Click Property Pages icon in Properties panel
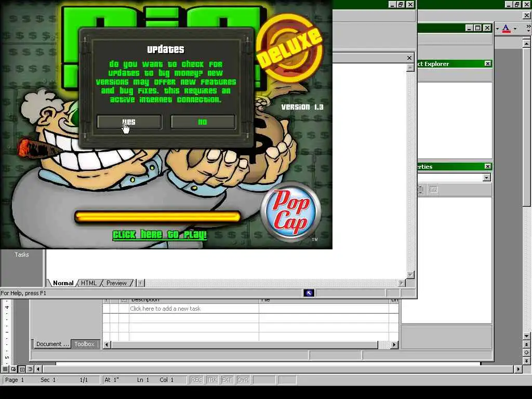 [x=433, y=190]
